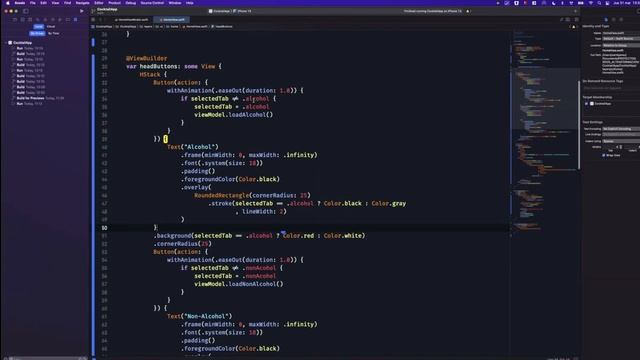The width and height of the screenshot is (640, 360).
Task: Switch to HomeViewModel.swift tab
Action: (x=131, y=19)
